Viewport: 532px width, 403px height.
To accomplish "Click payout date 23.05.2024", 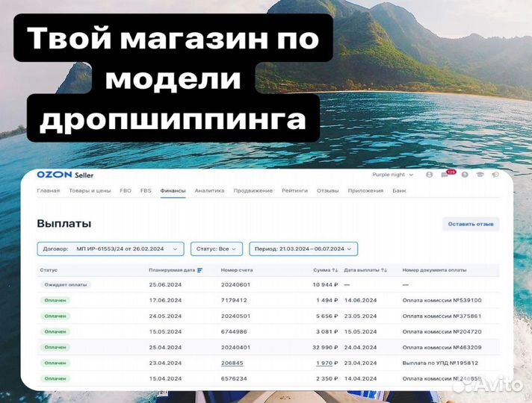I will (361, 316).
